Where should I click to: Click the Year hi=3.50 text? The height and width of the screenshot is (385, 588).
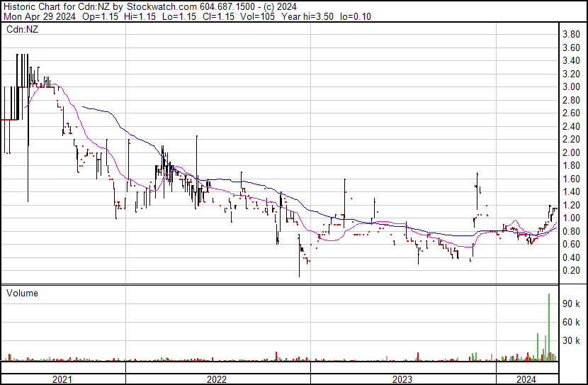(x=307, y=16)
